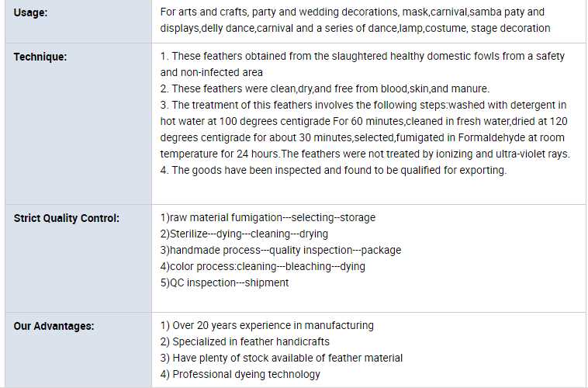Click the "QC inspection---shipment" line
The image size is (588, 388).
click(224, 283)
